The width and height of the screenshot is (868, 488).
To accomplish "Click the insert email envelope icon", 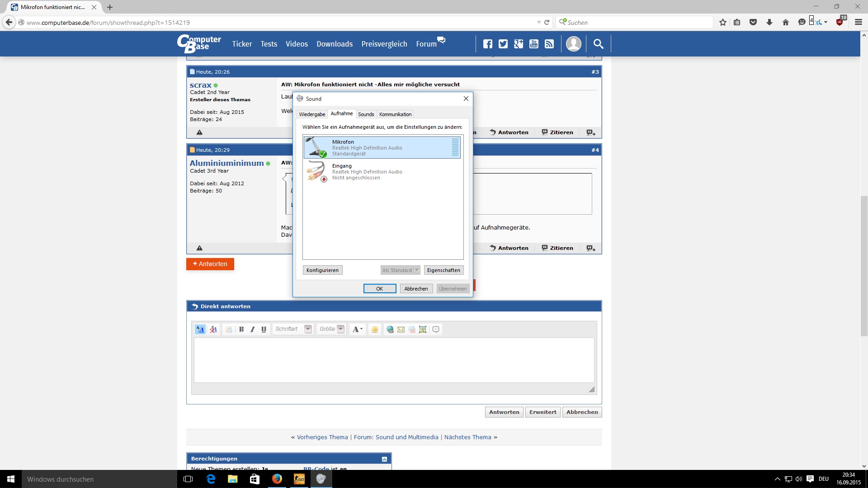I will point(401,329).
